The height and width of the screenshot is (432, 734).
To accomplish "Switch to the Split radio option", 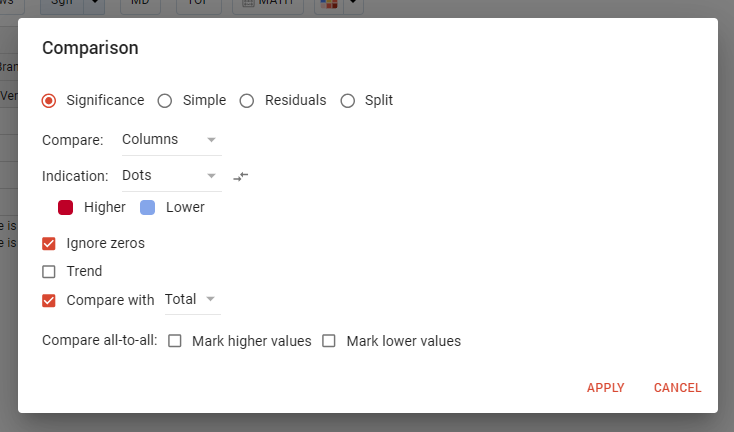I will pyautogui.click(x=348, y=100).
